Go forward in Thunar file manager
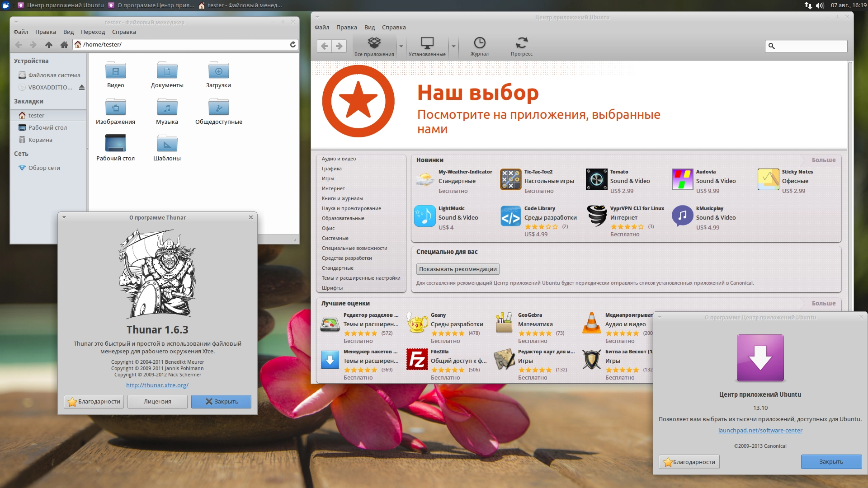The image size is (868, 488). coord(33,45)
